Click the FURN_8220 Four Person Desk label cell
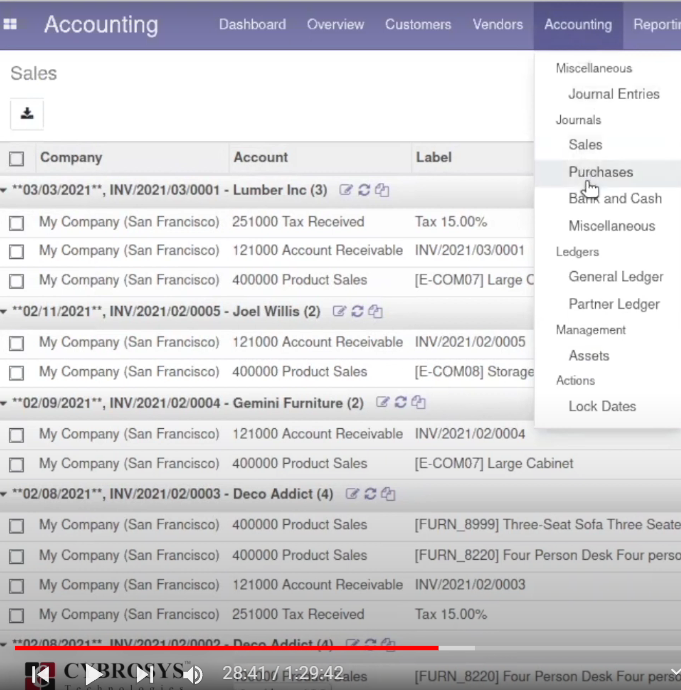Image resolution: width=681 pixels, height=690 pixels. click(547, 555)
